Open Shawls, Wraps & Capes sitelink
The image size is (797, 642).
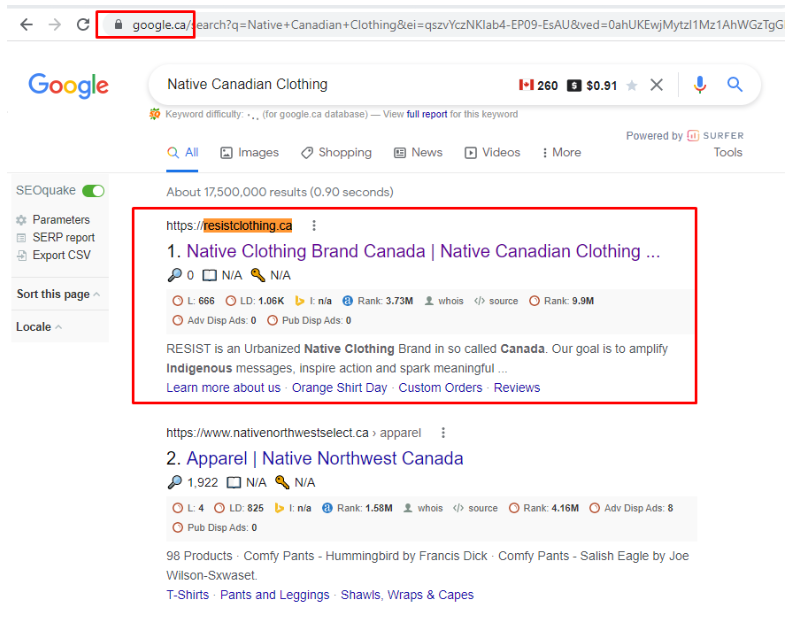click(407, 595)
